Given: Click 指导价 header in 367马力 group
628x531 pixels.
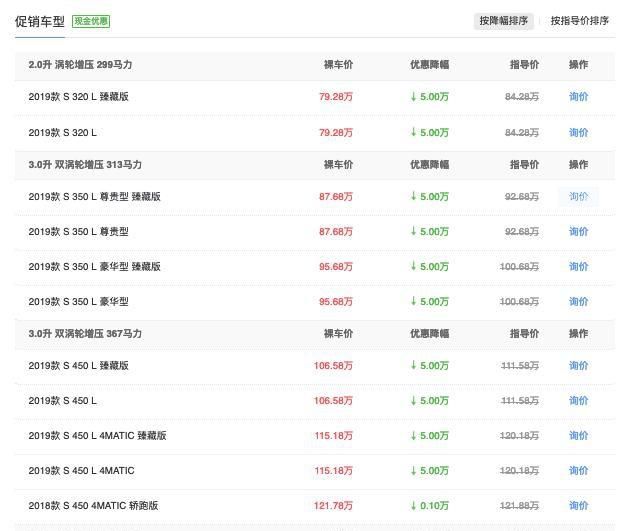Looking at the screenshot, I should pos(524,334).
